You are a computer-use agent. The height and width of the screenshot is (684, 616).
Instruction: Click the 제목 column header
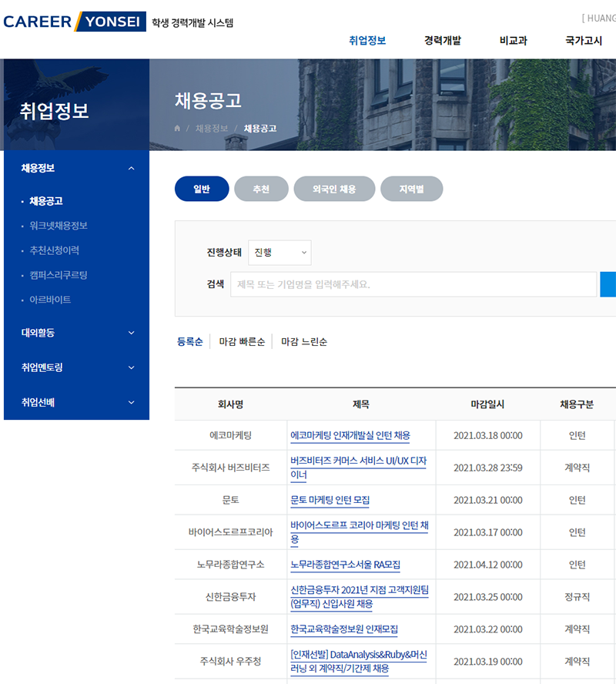[x=361, y=404]
